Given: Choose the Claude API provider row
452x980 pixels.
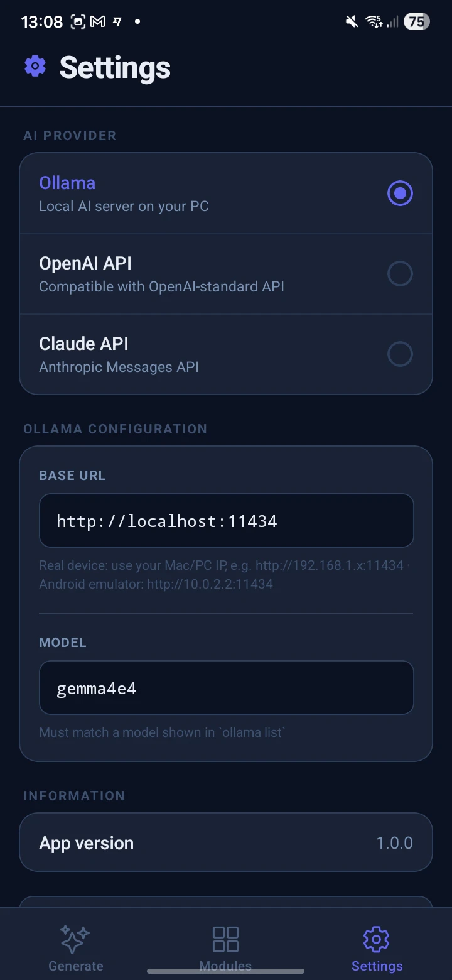Looking at the screenshot, I should (226, 354).
